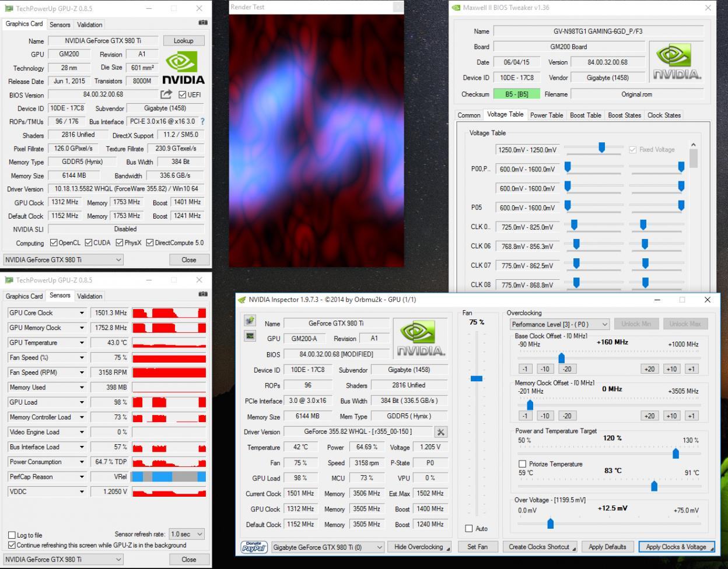
Task: Click the Filename field showing Original.rom
Action: point(636,94)
